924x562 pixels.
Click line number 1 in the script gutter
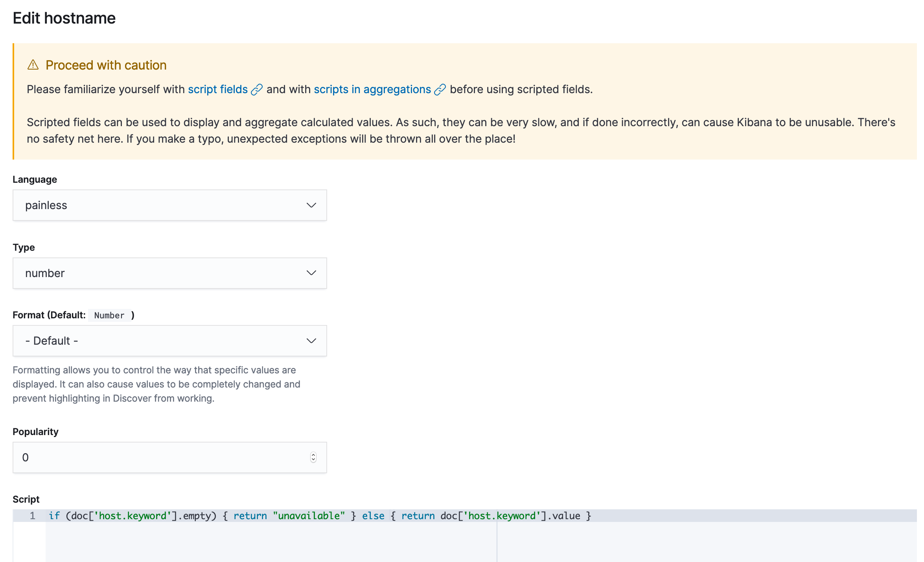click(x=32, y=516)
